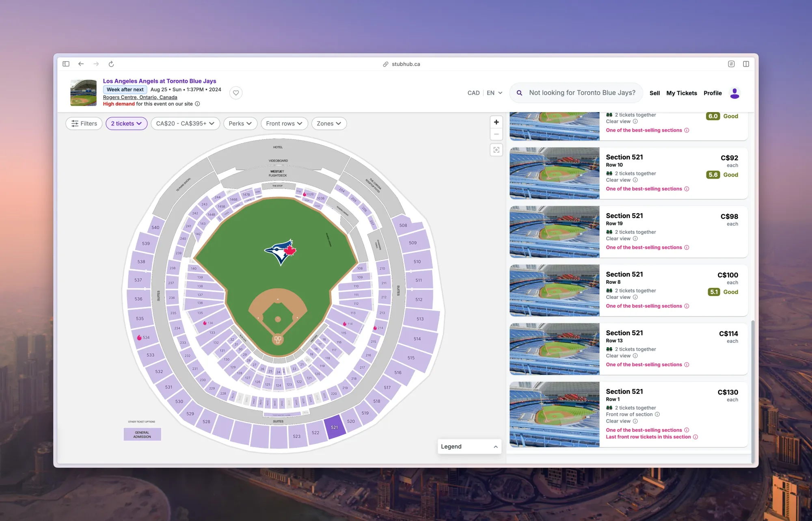812x521 pixels.
Task: Click the search magnifier icon
Action: coord(519,93)
